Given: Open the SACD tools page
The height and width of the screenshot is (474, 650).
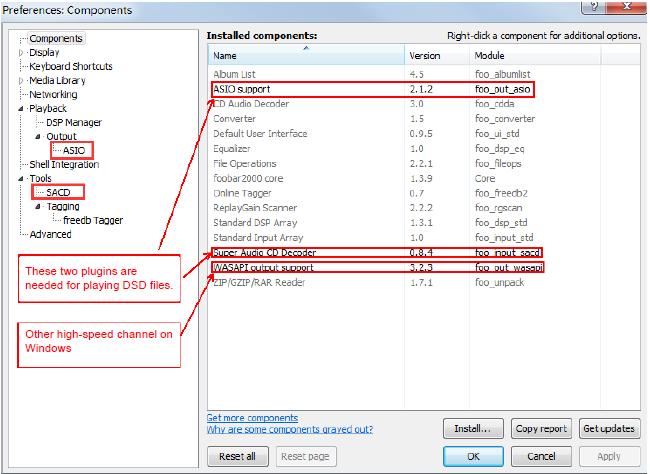Looking at the screenshot, I should tap(58, 192).
